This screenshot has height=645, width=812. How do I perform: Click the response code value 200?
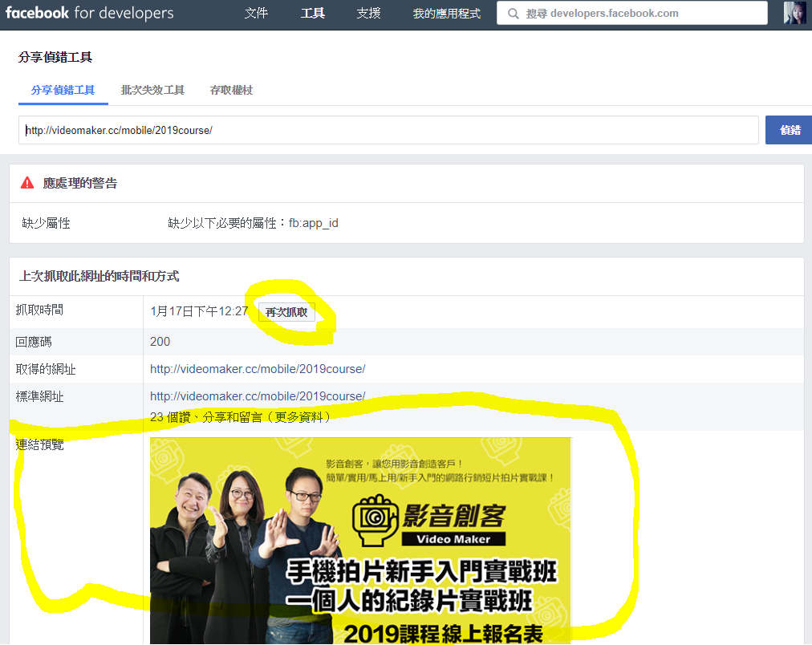(x=160, y=342)
